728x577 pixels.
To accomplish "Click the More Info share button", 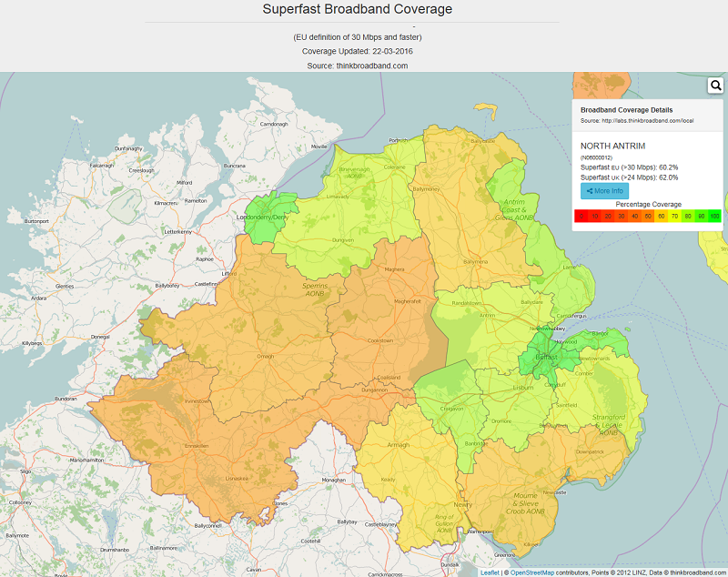I will (604, 191).
